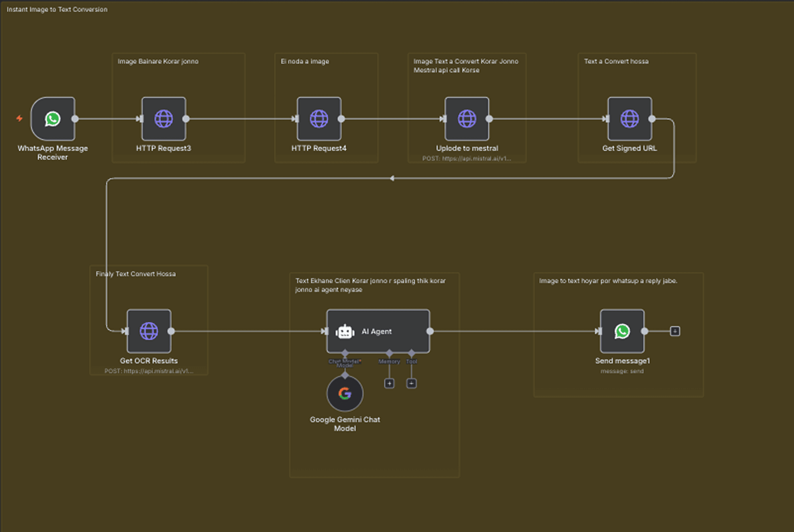Click the Instant Image to Text Conversion title
The height and width of the screenshot is (532, 794).
point(57,10)
